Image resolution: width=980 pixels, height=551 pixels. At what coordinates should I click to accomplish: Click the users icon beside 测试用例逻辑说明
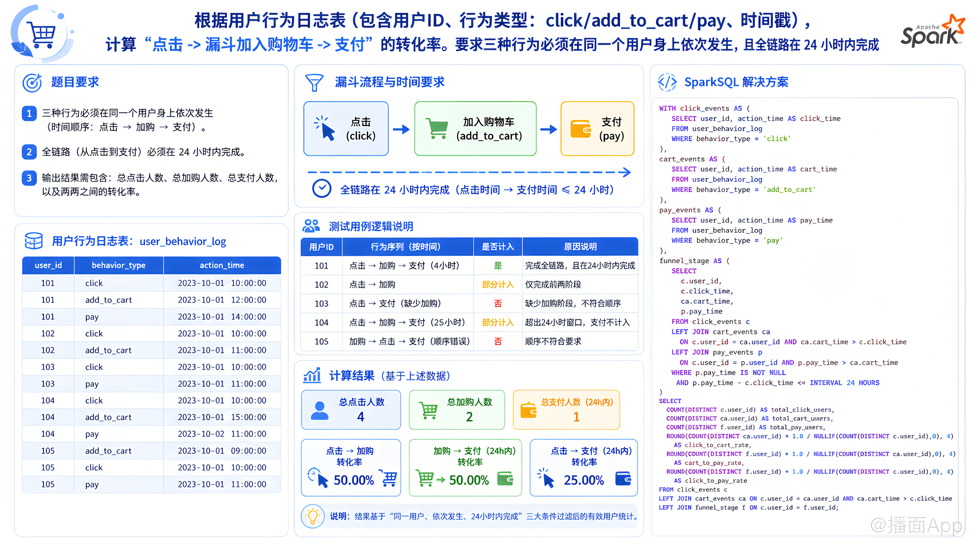[x=311, y=226]
